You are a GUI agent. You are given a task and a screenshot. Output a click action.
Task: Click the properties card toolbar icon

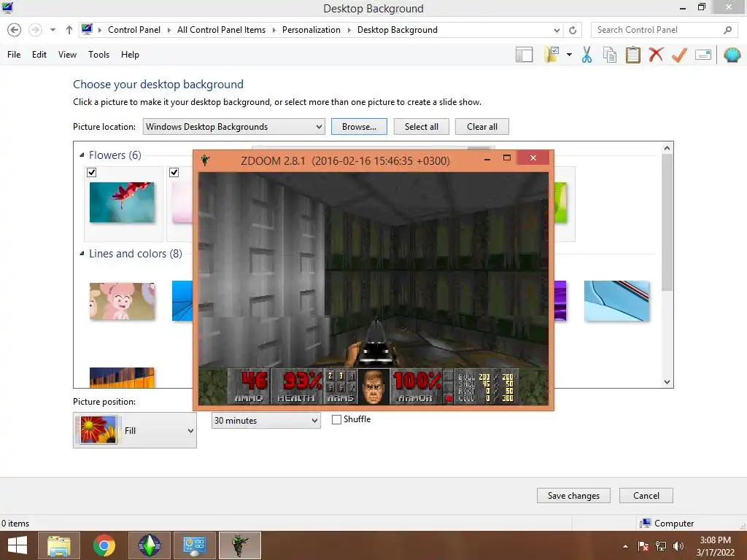[x=703, y=55]
